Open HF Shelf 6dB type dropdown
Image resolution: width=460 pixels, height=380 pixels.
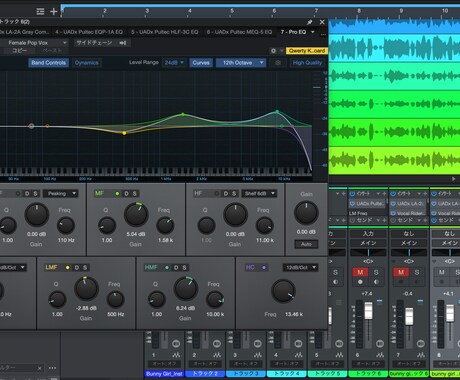259,193
